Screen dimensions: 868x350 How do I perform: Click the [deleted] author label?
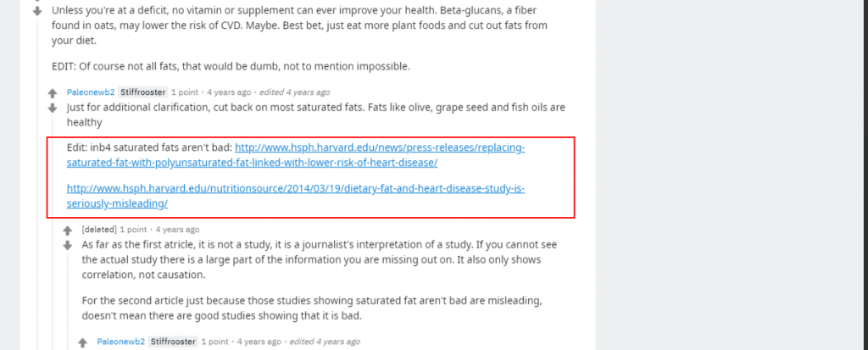pyautogui.click(x=99, y=229)
